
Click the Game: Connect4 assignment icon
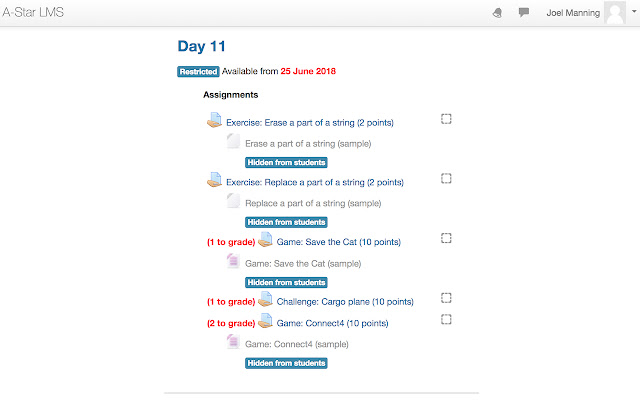(265, 322)
